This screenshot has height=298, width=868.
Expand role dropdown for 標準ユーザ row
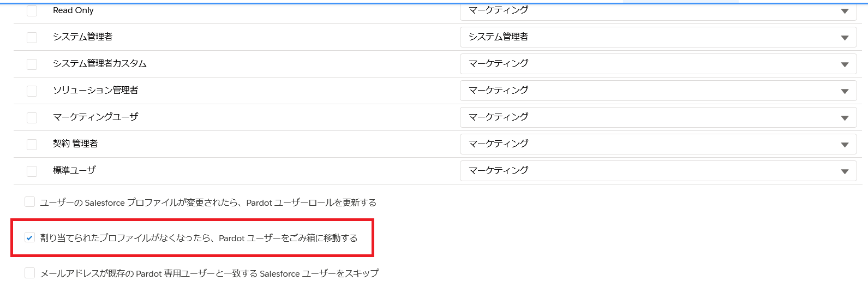(x=659, y=171)
